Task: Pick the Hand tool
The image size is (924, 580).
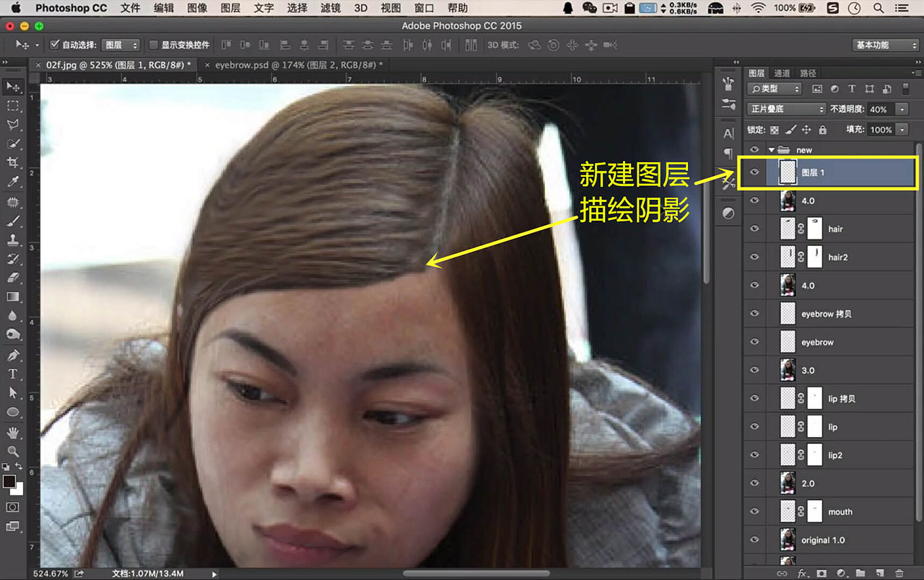Action: 13,432
